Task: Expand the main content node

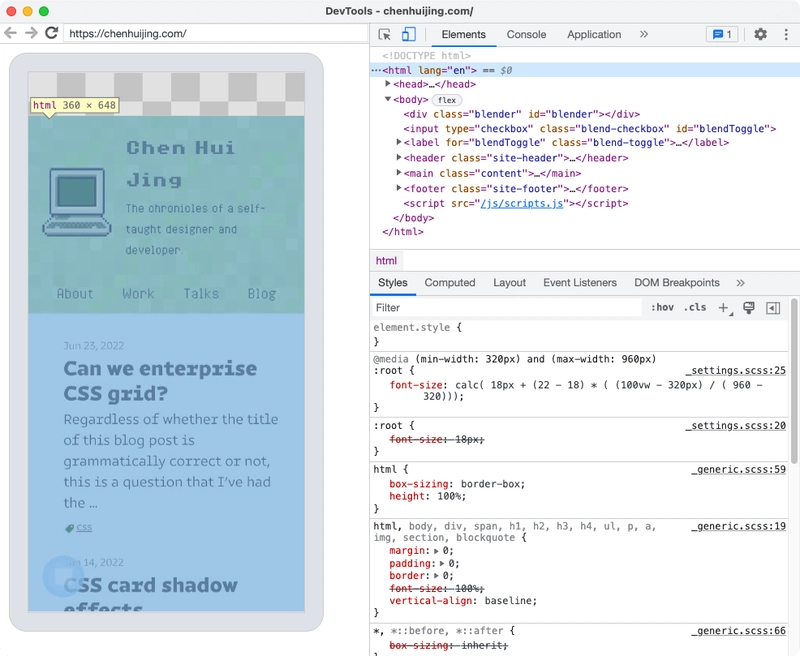Action: (399, 173)
